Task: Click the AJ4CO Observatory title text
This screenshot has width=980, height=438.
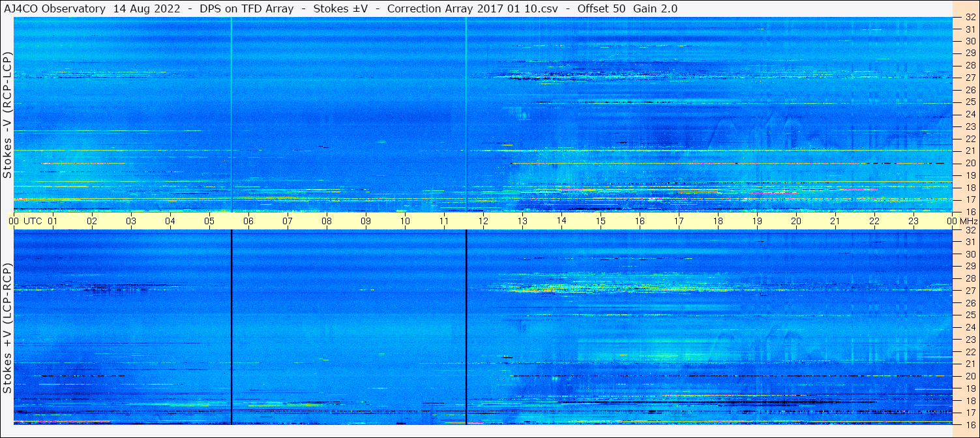Action: click(54, 9)
